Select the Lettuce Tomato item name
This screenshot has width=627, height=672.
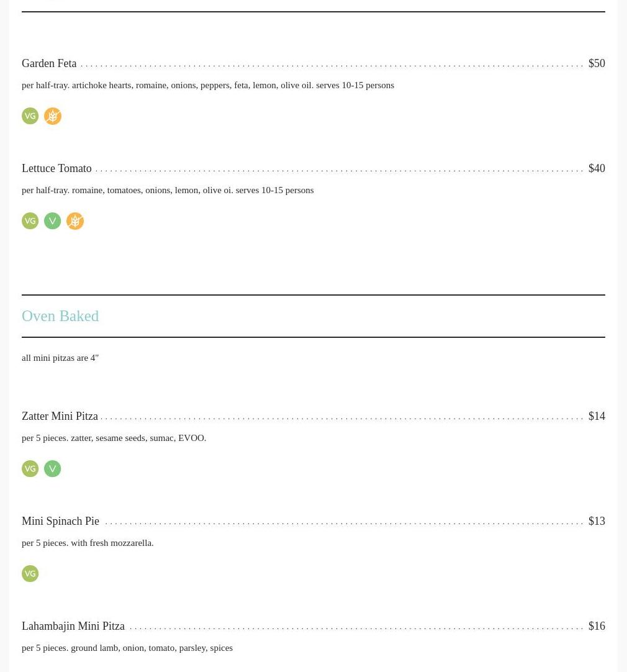[56, 168]
